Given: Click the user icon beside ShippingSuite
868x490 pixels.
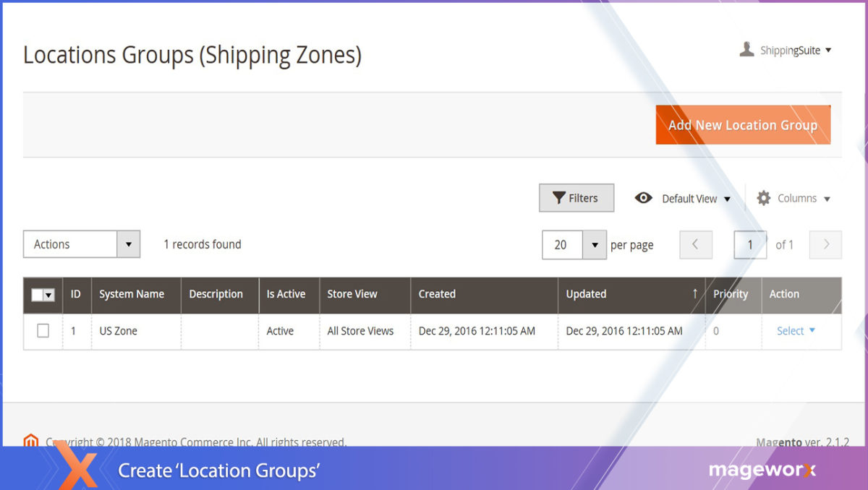Looking at the screenshot, I should click(x=746, y=49).
